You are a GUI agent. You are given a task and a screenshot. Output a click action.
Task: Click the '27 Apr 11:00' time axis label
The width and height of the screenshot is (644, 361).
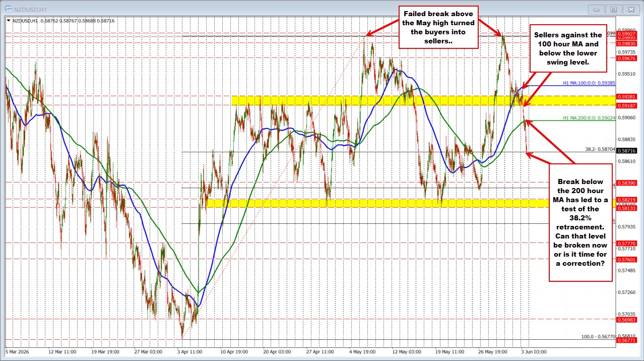coord(321,351)
